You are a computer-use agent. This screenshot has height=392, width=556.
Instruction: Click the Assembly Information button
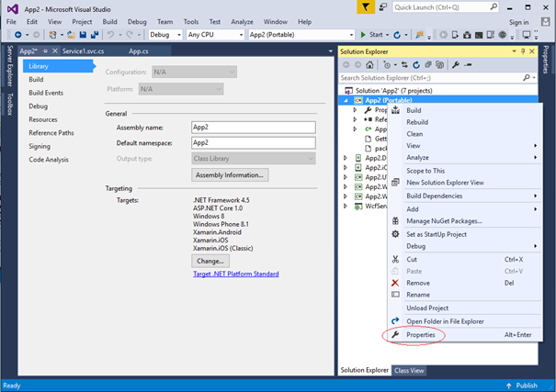click(x=230, y=175)
